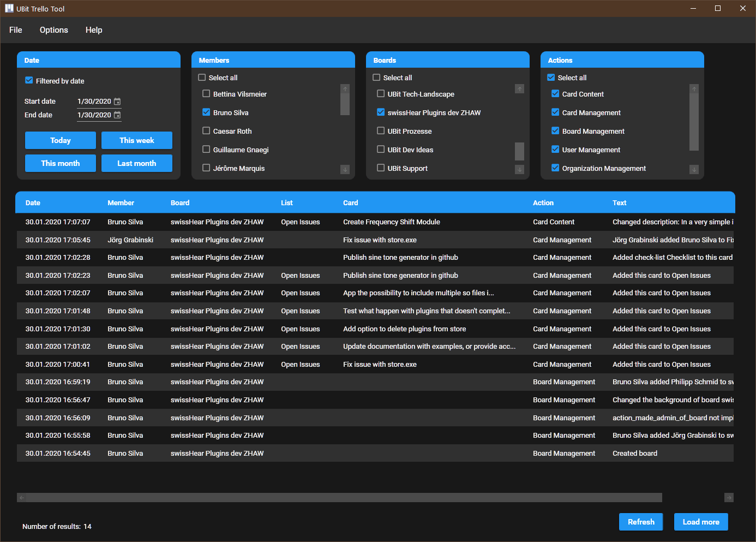Screen dimensions: 756x542
Task: Select the row dated 30.01.2020 17:07:07
Action: tap(375, 222)
